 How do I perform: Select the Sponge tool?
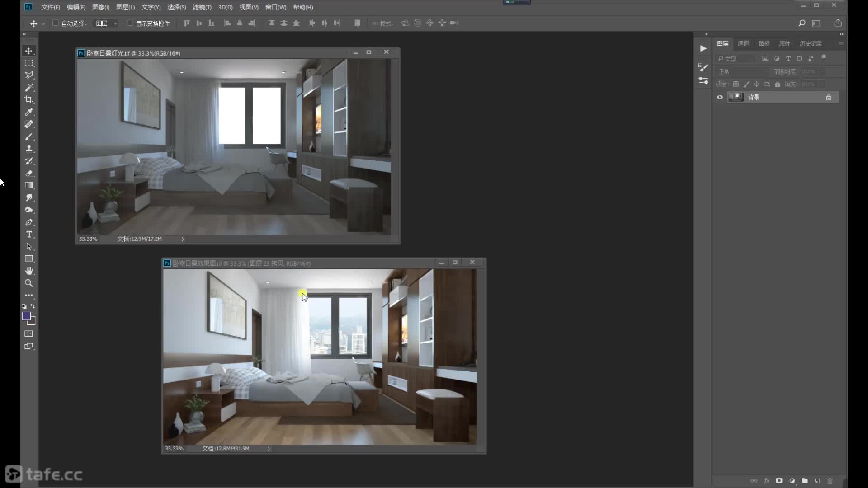tap(29, 210)
